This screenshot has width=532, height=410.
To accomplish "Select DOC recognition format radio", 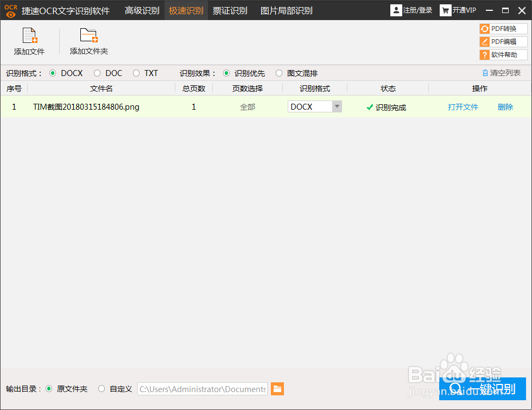I will pos(97,73).
